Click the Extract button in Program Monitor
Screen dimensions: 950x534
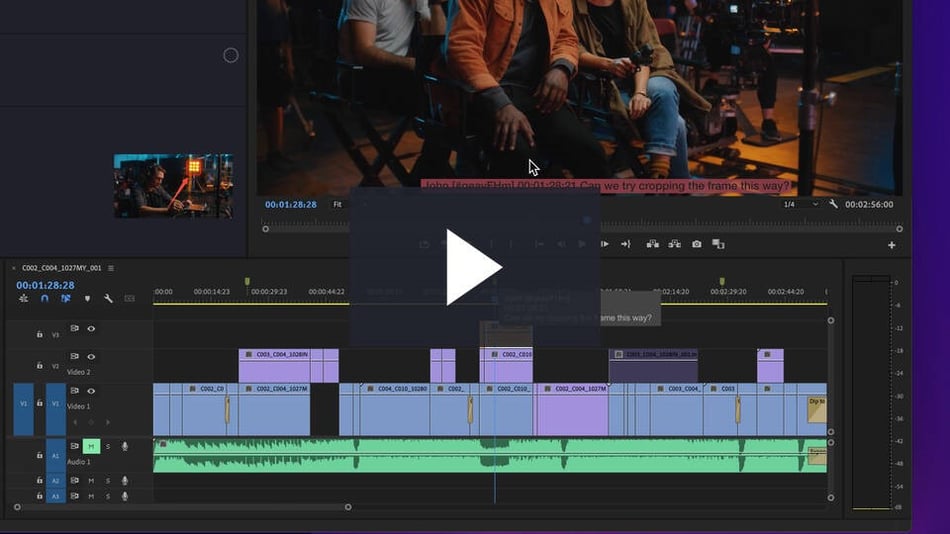(x=675, y=244)
